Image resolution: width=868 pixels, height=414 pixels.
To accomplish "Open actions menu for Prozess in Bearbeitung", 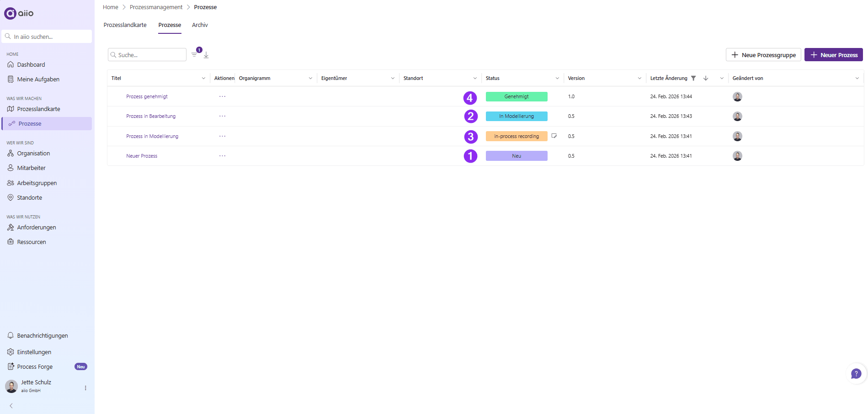I will pyautogui.click(x=222, y=116).
